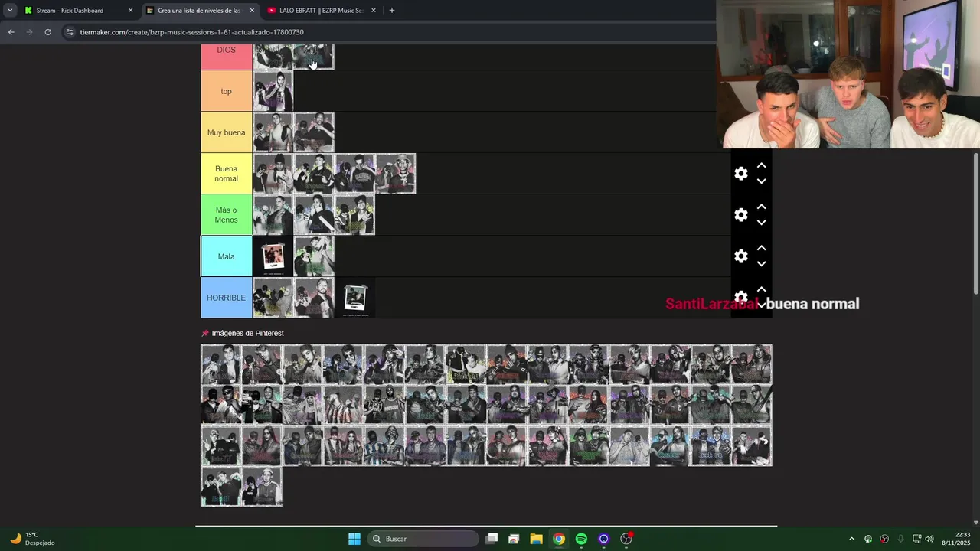Move Más o Menos tier up with arrow
980x551 pixels.
[761, 207]
